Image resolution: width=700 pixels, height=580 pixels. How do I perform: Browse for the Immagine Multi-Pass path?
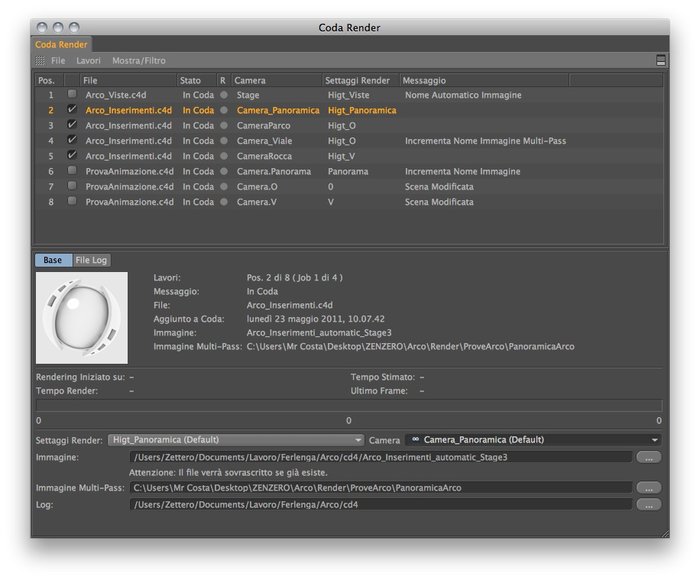point(649,488)
